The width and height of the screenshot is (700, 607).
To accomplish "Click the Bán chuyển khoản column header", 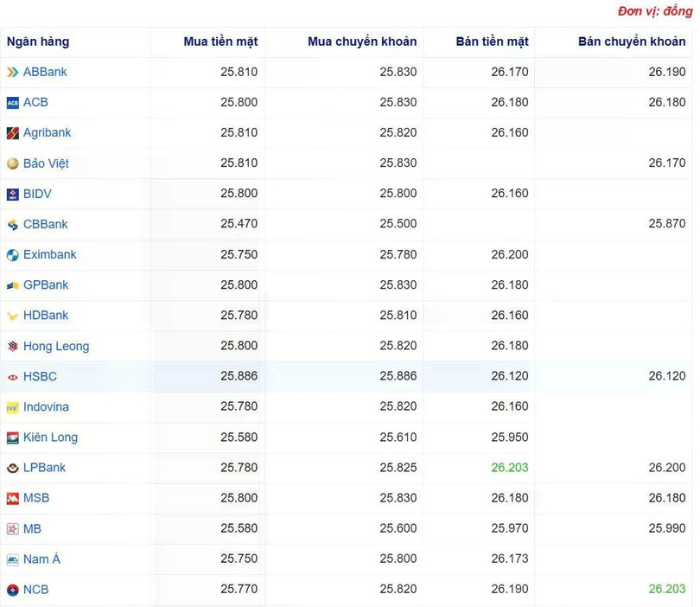I will tap(632, 42).
